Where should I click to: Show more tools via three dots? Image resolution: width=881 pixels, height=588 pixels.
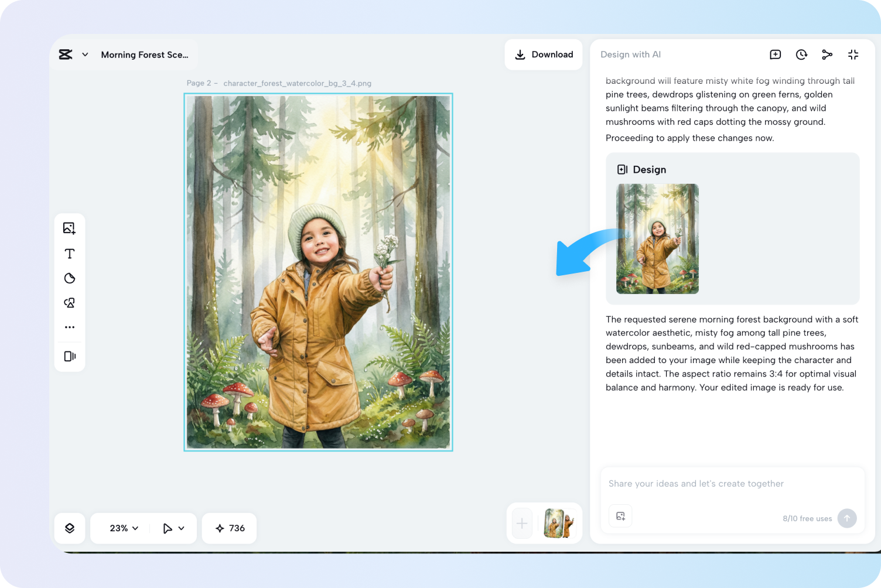click(70, 327)
